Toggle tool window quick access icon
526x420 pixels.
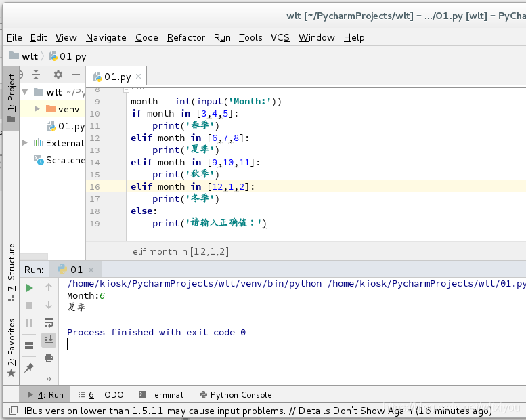point(14,411)
